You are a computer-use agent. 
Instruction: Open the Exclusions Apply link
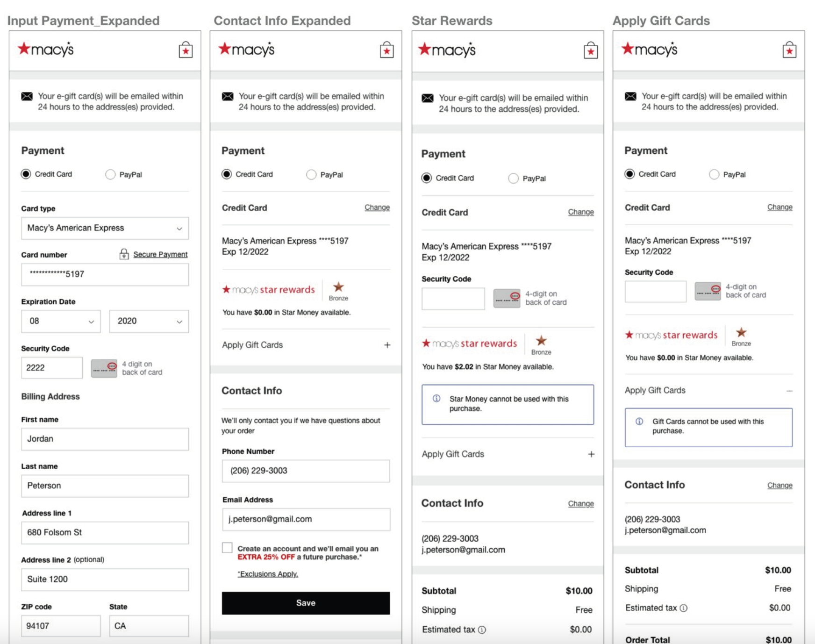click(268, 574)
